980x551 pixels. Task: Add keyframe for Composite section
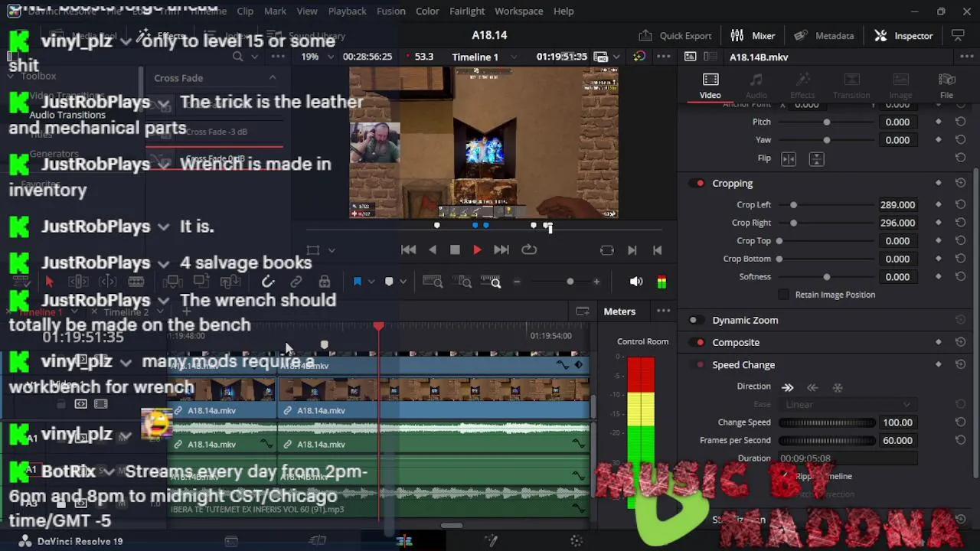(939, 343)
